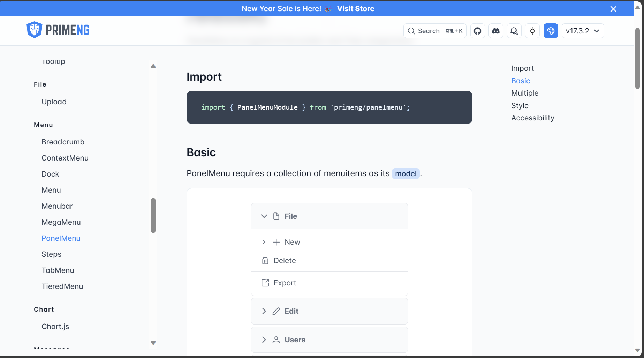Jump to the Basic section
Screen dimensions: 644x358
pyautogui.click(x=521, y=81)
